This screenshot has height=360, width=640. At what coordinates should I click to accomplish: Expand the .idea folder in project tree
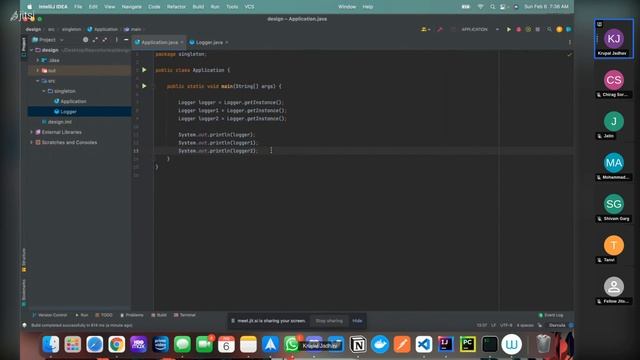pos(38,60)
